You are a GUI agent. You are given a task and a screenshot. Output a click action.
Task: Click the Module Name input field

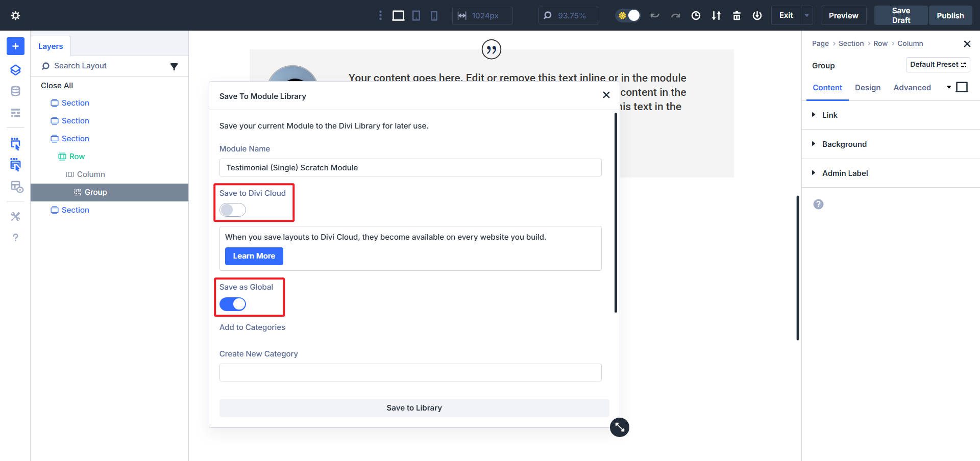(410, 167)
